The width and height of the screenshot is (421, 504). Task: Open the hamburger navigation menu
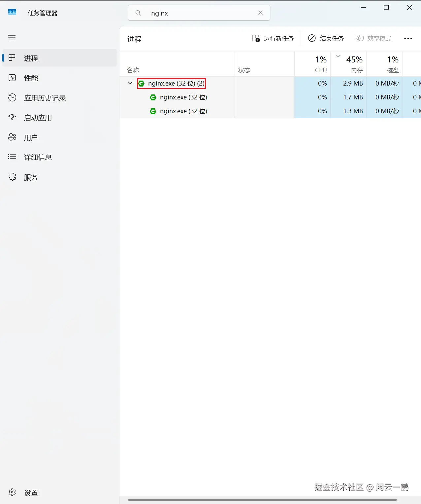pyautogui.click(x=12, y=38)
